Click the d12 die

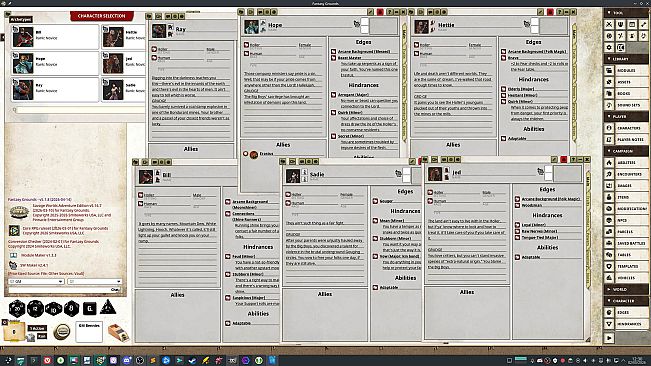pos(35,308)
